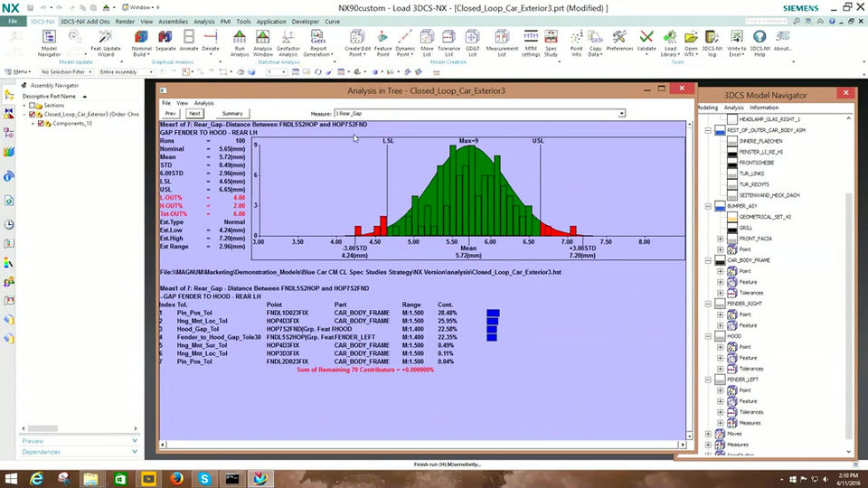Open the No Selection Filter dropdown
The width and height of the screenshot is (868, 488).
(x=66, y=72)
